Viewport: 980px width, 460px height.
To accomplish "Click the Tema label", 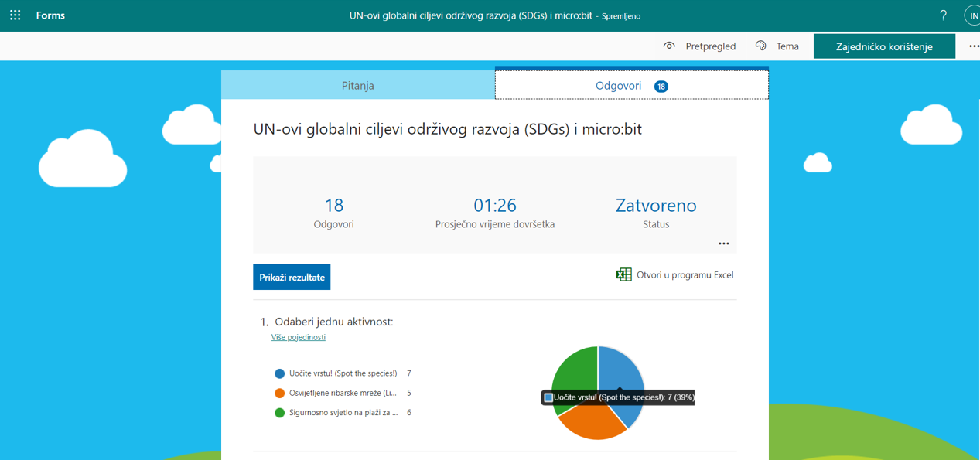I will [x=787, y=46].
